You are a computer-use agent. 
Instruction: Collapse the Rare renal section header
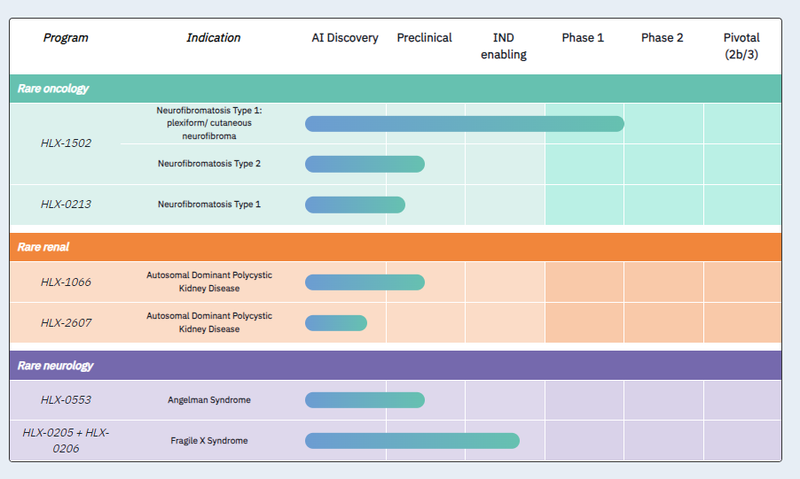pyautogui.click(x=43, y=247)
